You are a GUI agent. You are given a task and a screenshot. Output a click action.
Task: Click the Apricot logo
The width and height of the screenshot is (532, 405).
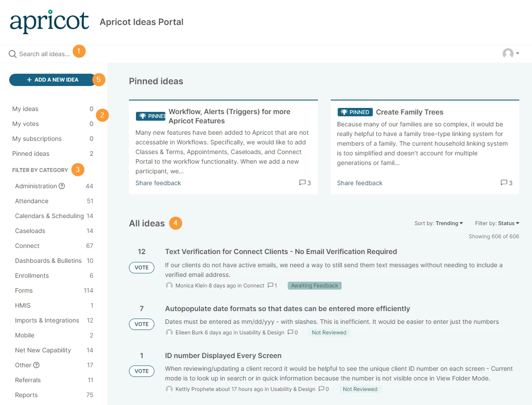pos(50,22)
